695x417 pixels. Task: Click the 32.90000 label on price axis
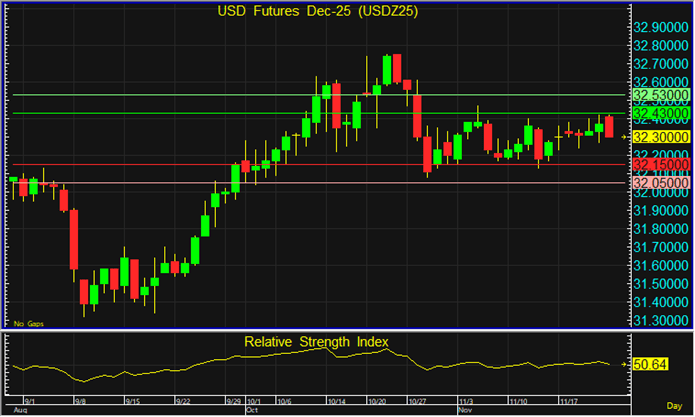point(662,27)
